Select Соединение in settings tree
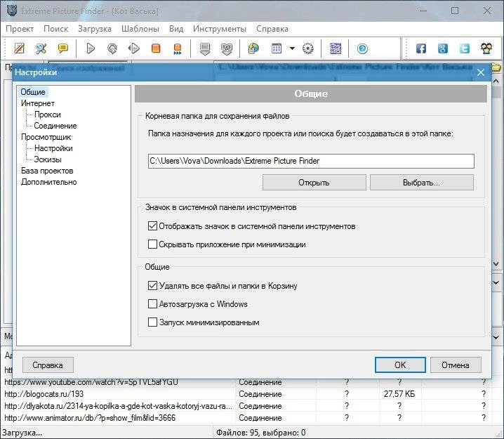The image size is (504, 439). (x=55, y=126)
